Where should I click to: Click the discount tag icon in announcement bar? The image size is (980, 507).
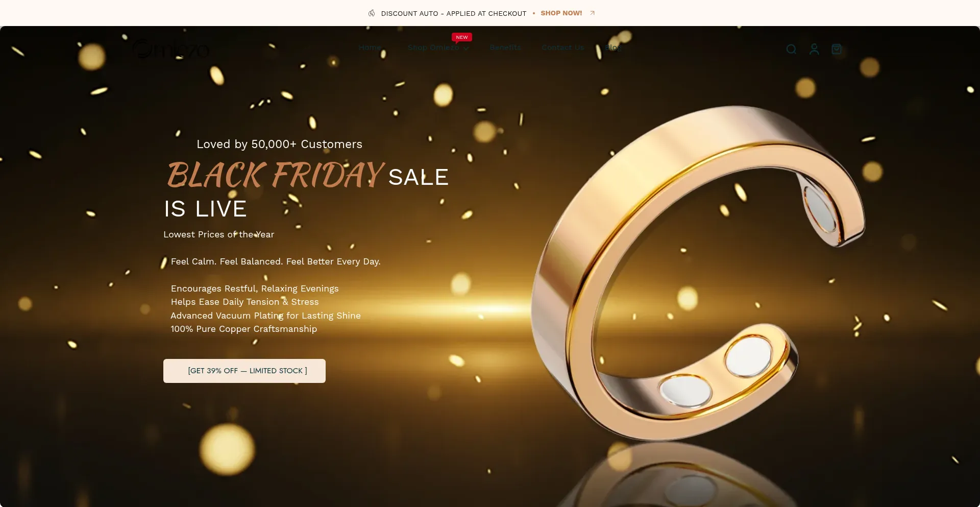pyautogui.click(x=372, y=13)
